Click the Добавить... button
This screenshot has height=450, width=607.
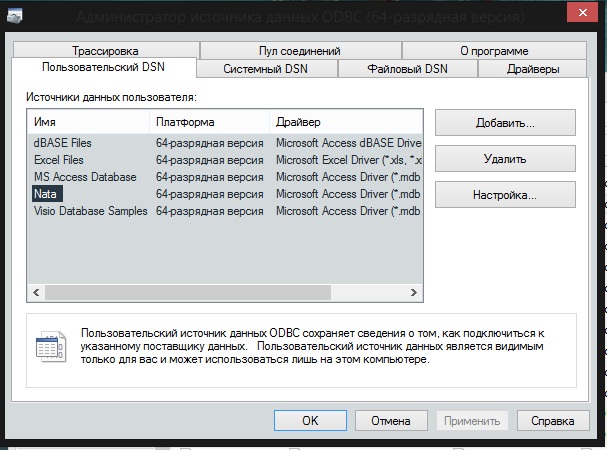coord(505,123)
